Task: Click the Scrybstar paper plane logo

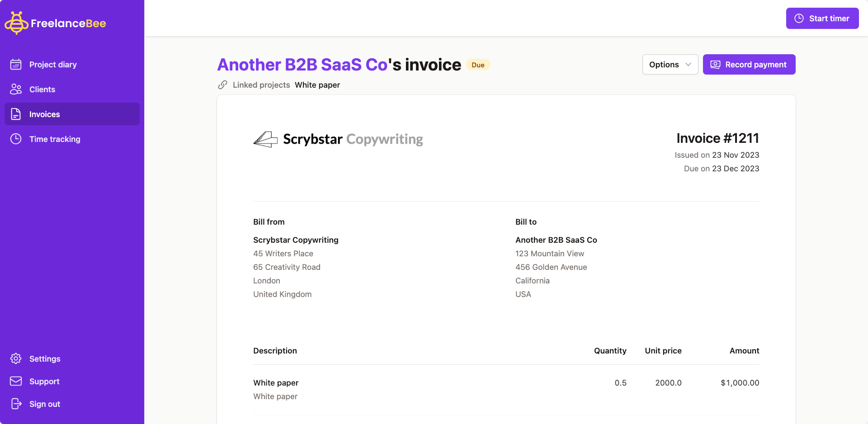Action: click(x=265, y=140)
